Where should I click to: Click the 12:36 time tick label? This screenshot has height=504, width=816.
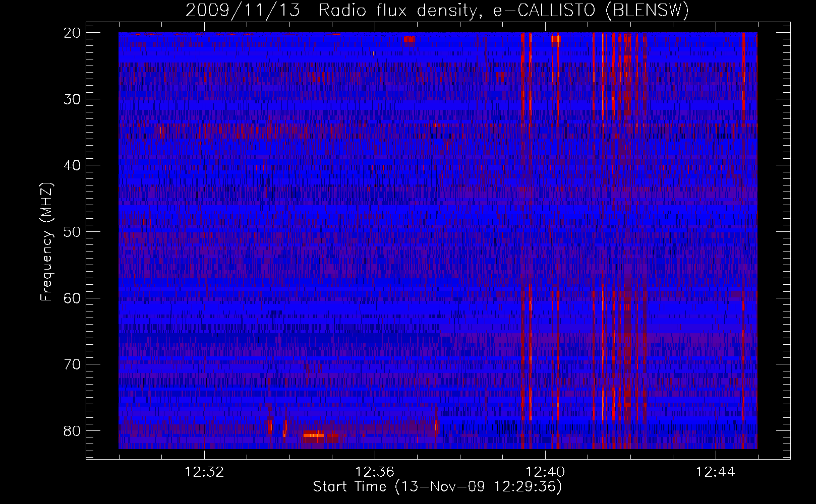pyautogui.click(x=375, y=472)
